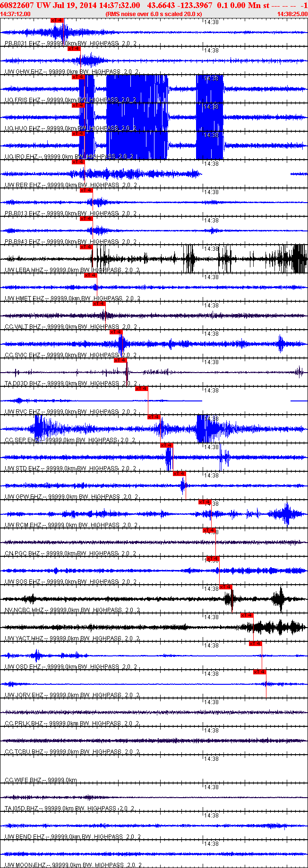This screenshot has width=308, height=868.
Task: Click the end time label 14:38:25.00
Action: coord(292,14)
